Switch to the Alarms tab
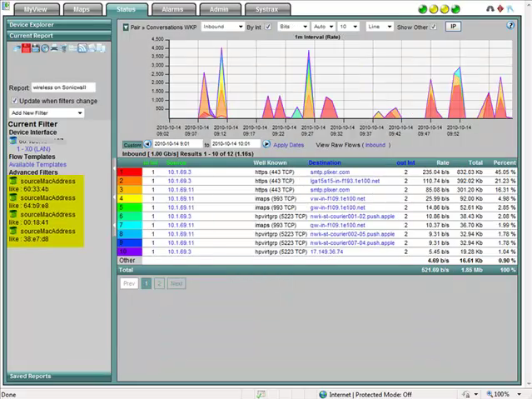Screen dimensions: 532x399 point(172,9)
